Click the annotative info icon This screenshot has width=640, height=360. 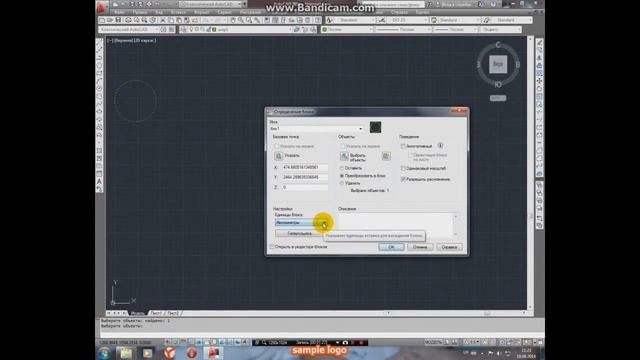tap(440, 145)
